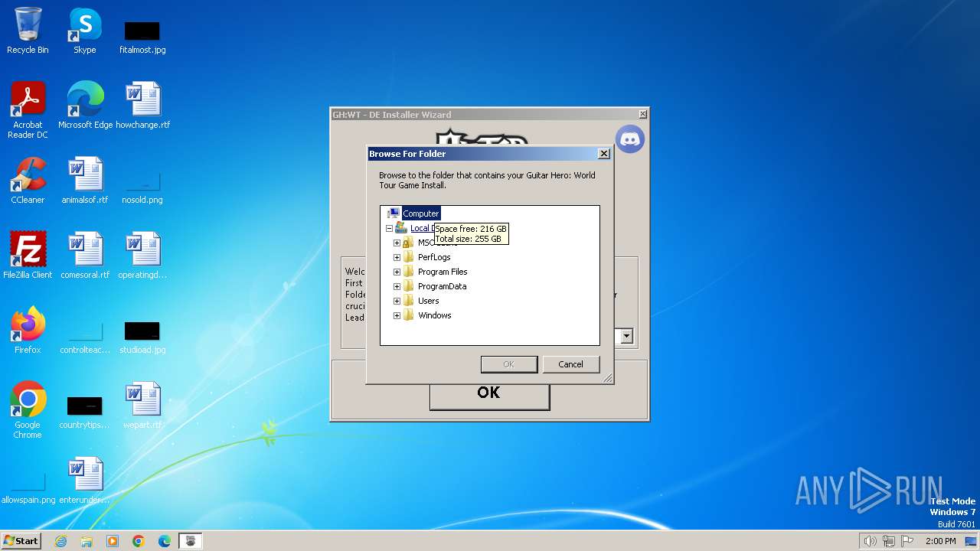Select the wepart.rtf document
The height and width of the screenshot is (551, 980).
pyautogui.click(x=142, y=406)
